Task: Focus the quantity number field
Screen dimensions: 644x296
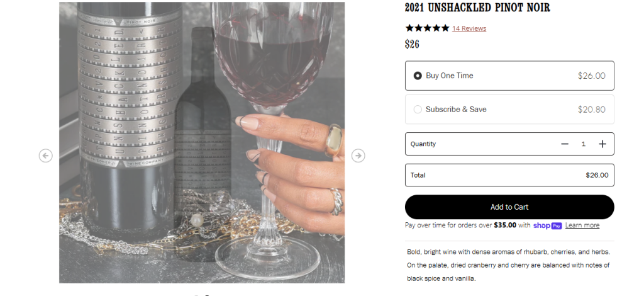Action: click(x=583, y=144)
